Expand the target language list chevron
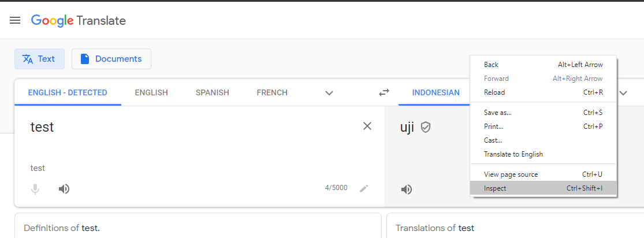This screenshot has width=644, height=238. pos(623,93)
